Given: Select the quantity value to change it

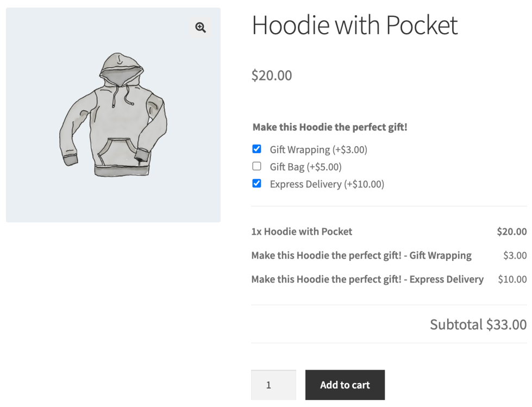Looking at the screenshot, I should point(273,385).
